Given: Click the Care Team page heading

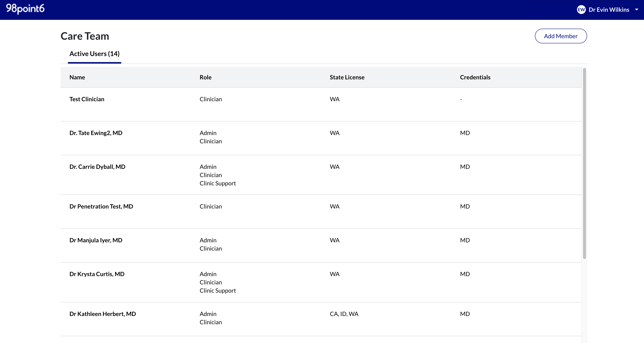Looking at the screenshot, I should click(x=85, y=36).
